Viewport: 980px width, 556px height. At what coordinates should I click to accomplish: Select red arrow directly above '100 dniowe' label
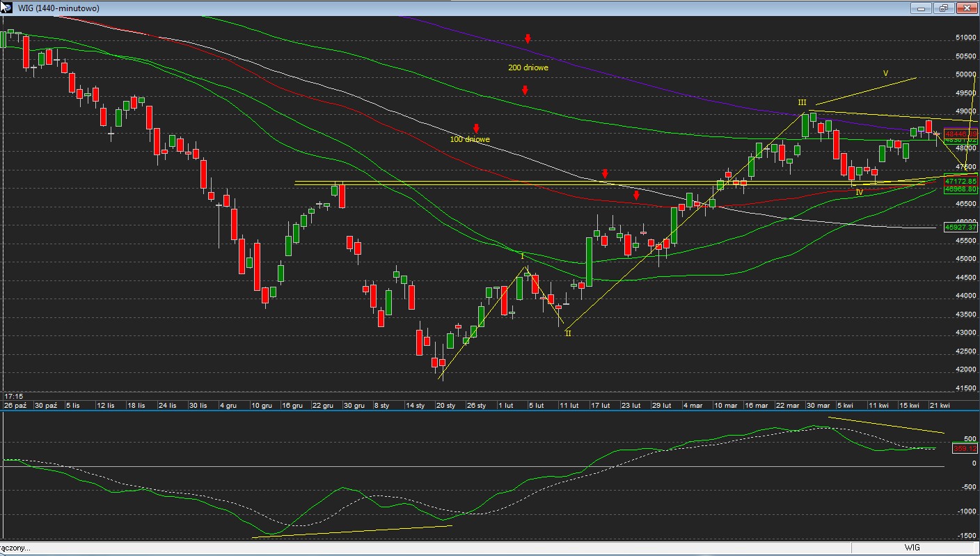coord(476,129)
